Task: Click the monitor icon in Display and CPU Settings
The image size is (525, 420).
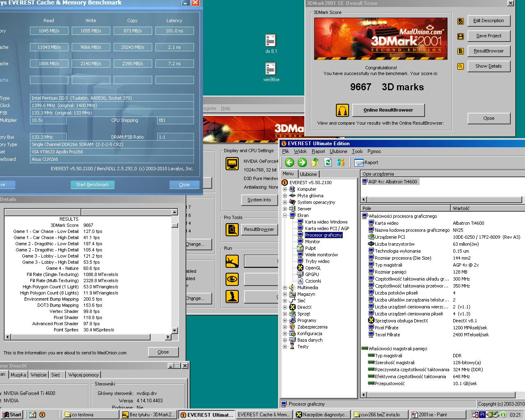Action: pyautogui.click(x=232, y=164)
